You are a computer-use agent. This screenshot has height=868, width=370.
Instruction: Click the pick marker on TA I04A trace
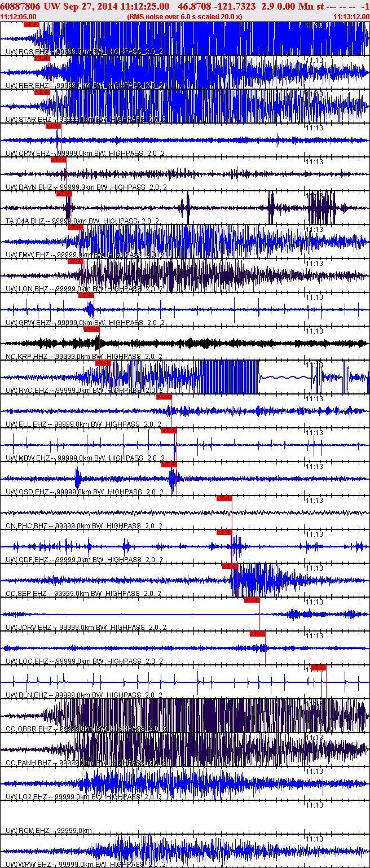coord(64,194)
